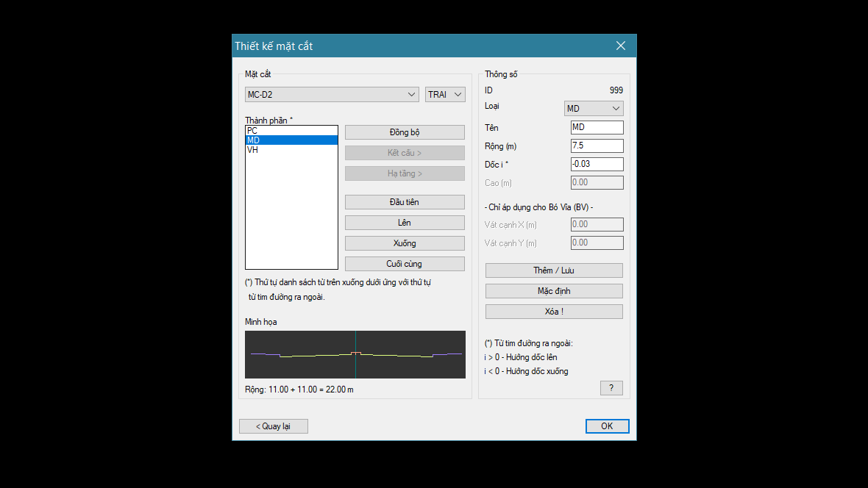The width and height of the screenshot is (868, 488).
Task: Click the Hạ tầng > button
Action: (x=405, y=173)
